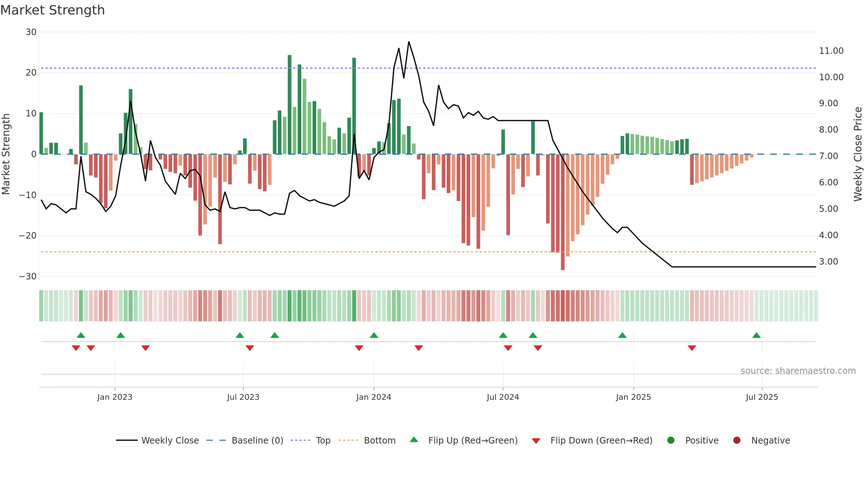Toggle the Negative legend entry

(761, 440)
